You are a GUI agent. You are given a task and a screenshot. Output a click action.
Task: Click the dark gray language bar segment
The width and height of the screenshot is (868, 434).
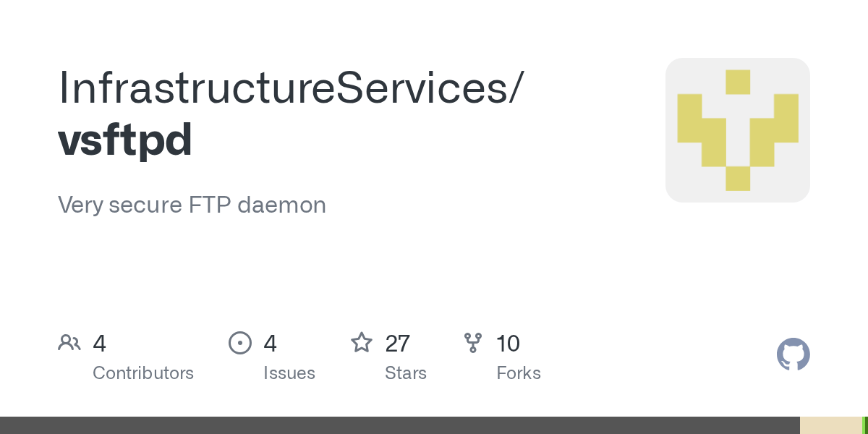coord(400,425)
